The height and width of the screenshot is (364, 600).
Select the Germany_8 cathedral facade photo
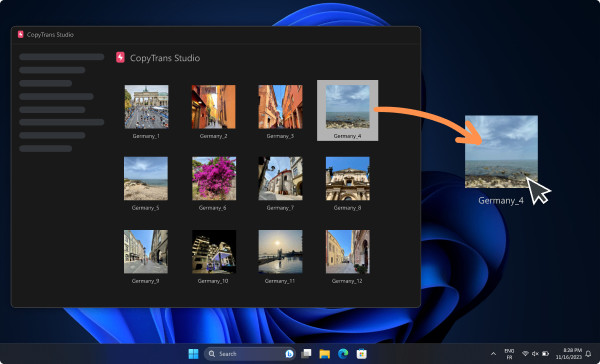coord(347,178)
